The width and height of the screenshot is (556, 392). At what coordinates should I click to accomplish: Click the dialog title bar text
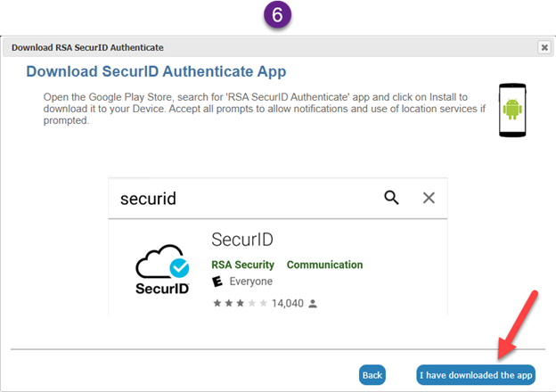tap(87, 46)
